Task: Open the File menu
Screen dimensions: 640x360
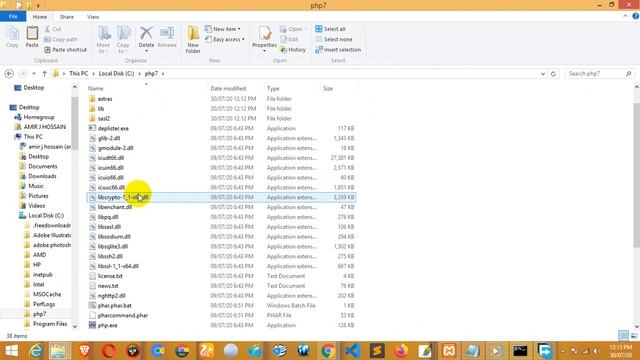Action: click(x=13, y=17)
